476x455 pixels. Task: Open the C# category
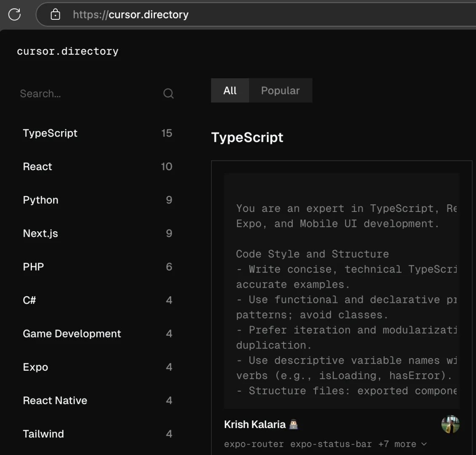(29, 300)
